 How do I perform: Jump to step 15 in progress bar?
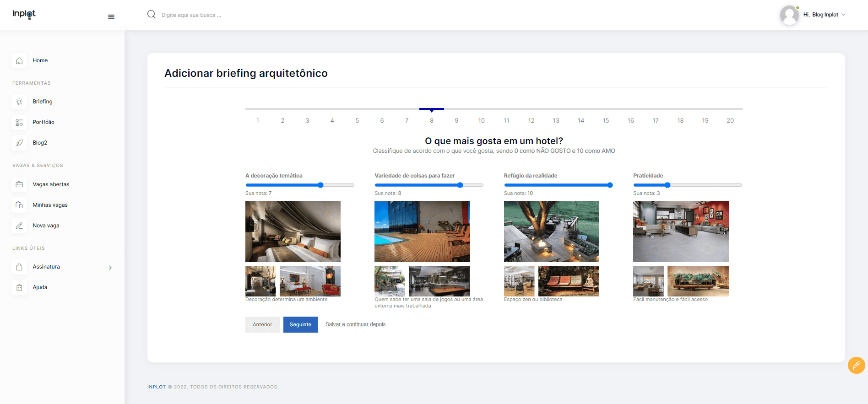pos(606,121)
